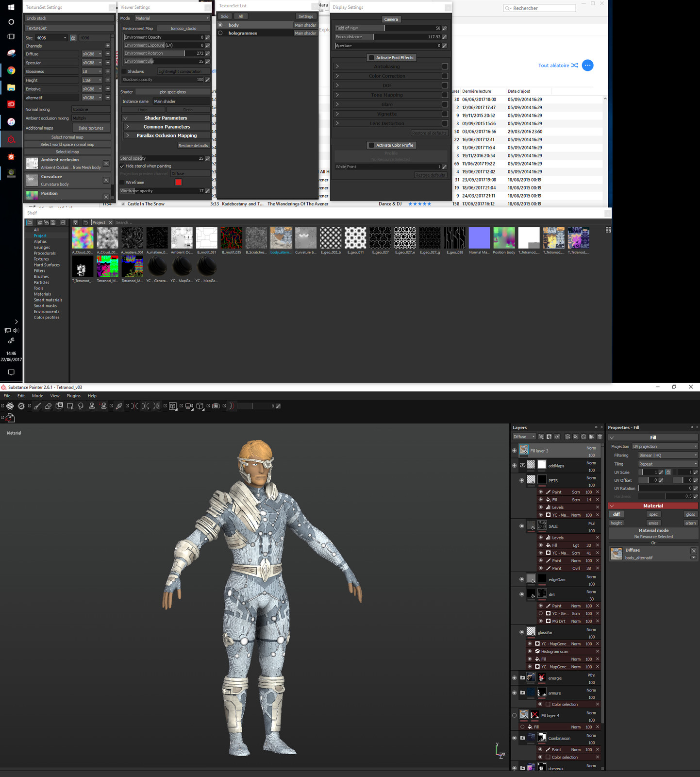Click the Iray render camera icon
The width and height of the screenshot is (700, 777).
216,406
